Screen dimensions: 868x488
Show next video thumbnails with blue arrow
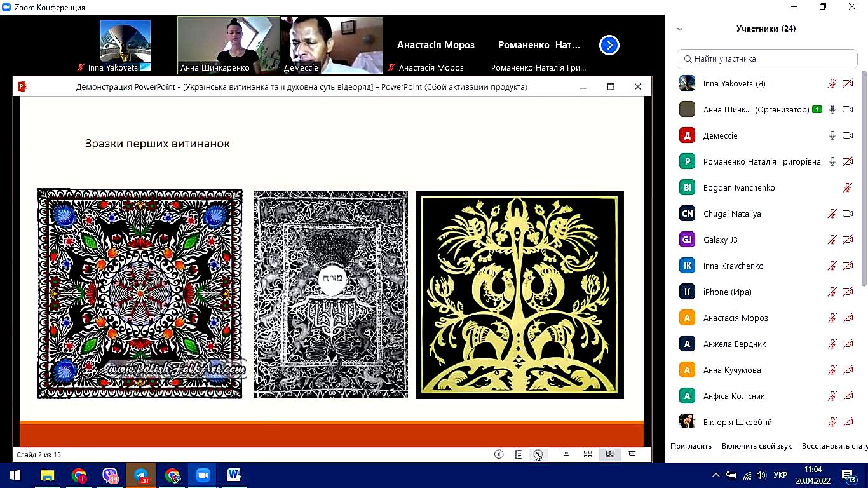[x=609, y=45]
